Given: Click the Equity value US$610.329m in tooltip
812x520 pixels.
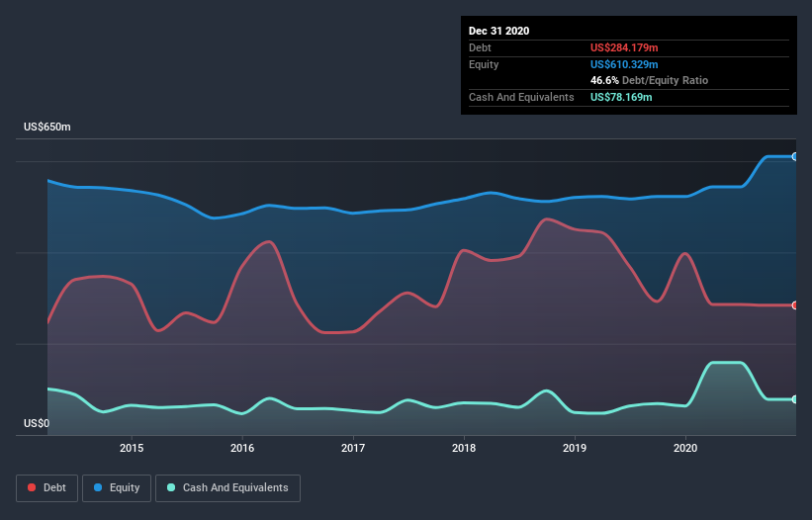Looking at the screenshot, I should coord(624,64).
